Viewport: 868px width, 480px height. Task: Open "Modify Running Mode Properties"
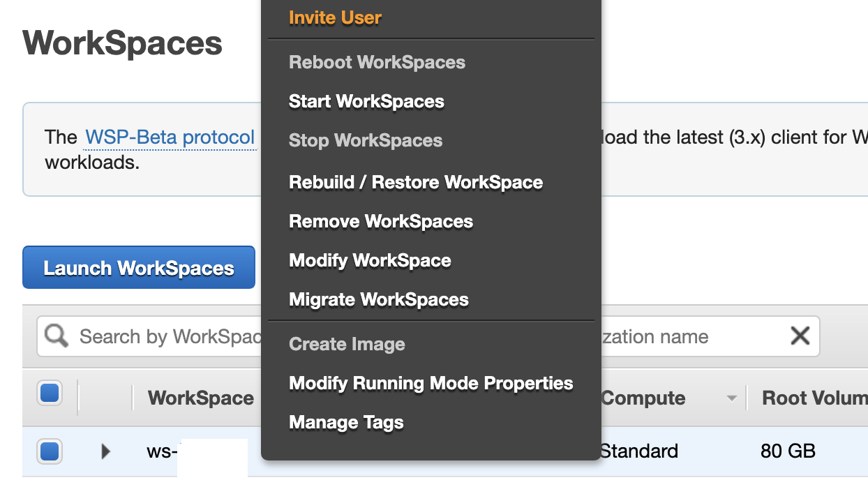431,383
